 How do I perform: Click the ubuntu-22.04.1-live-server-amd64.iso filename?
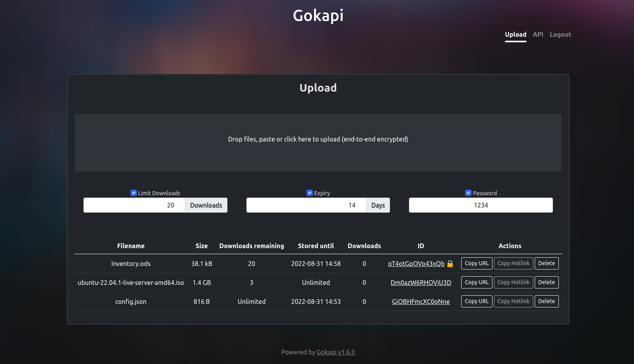point(131,283)
